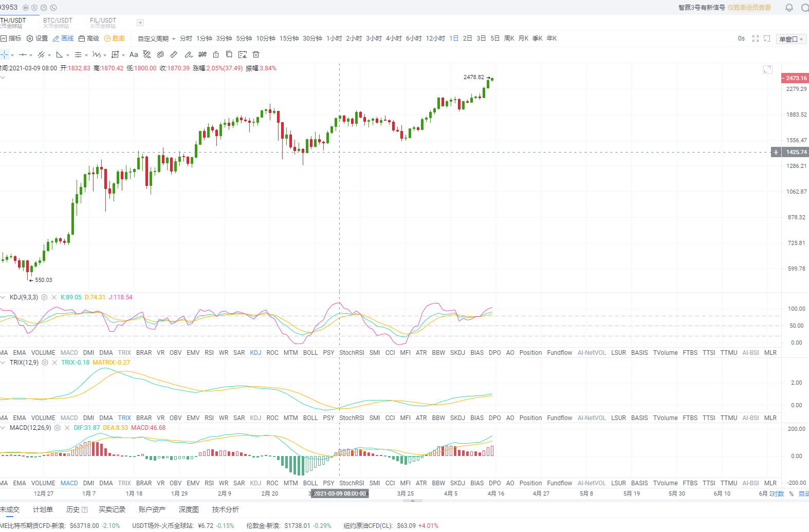Click the trash icon to delete drawings
This screenshot has height=532, width=809.
256,54
